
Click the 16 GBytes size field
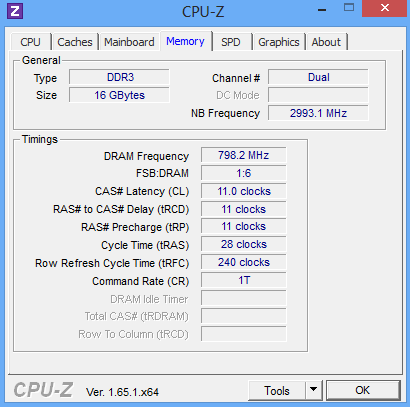point(119,95)
